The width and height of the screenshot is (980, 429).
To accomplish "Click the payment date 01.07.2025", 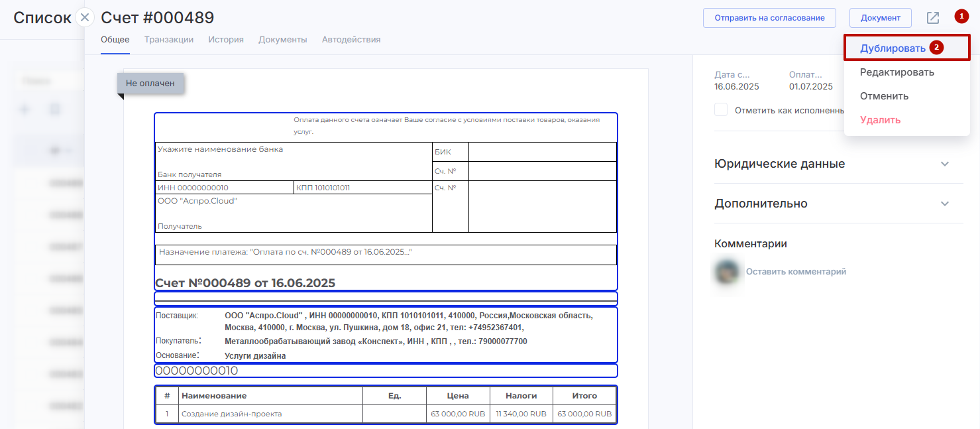I will [810, 87].
